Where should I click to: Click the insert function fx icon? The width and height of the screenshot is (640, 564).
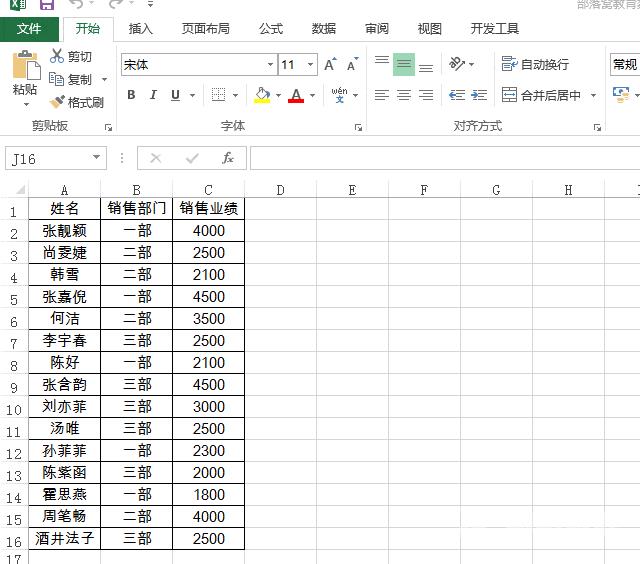click(x=228, y=158)
